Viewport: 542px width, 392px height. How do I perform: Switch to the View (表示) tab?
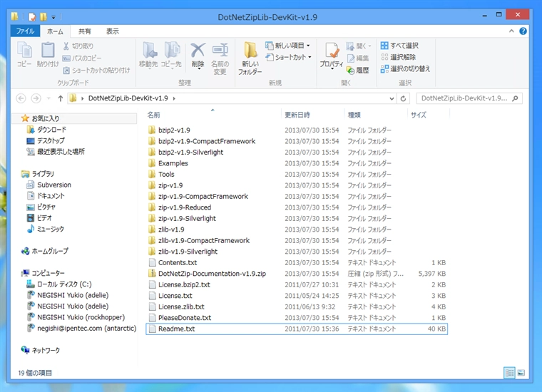[x=113, y=31]
